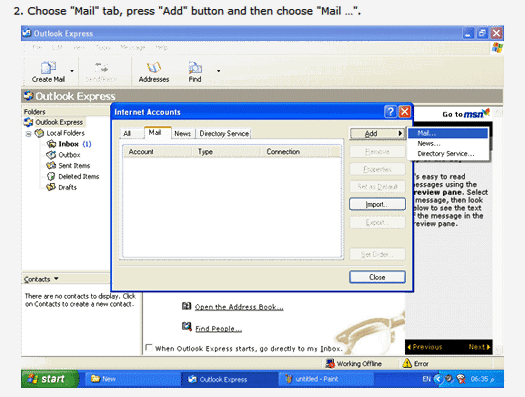Expand the Contacts dropdown
The height and width of the screenshot is (397, 525).
point(56,279)
